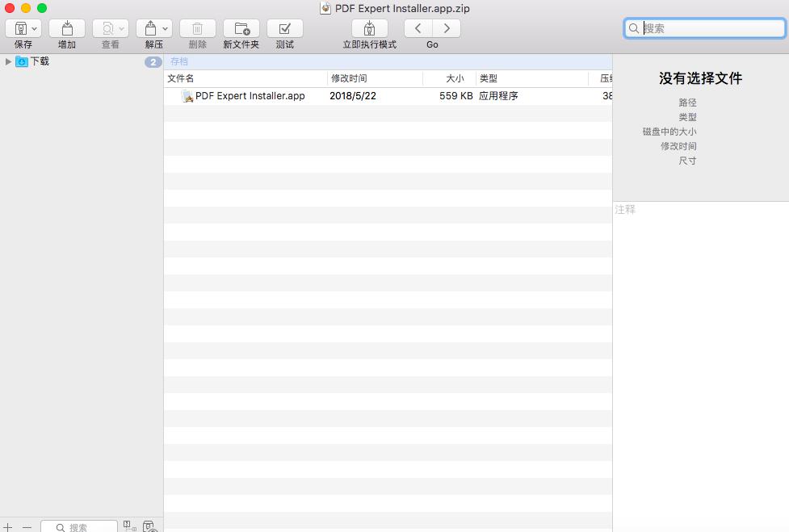Click the 保存 (Save) archive toolbar icon
This screenshot has height=532, width=789.
19,28
